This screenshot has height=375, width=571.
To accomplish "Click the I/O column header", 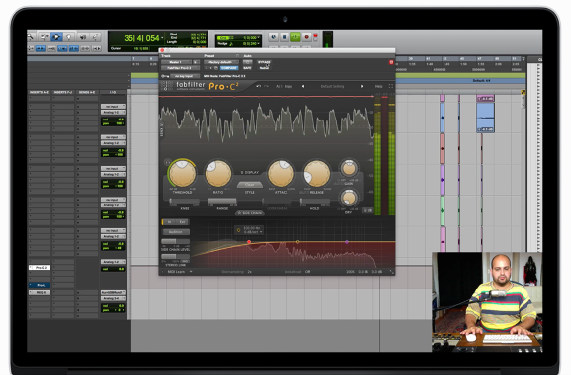I will point(113,92).
